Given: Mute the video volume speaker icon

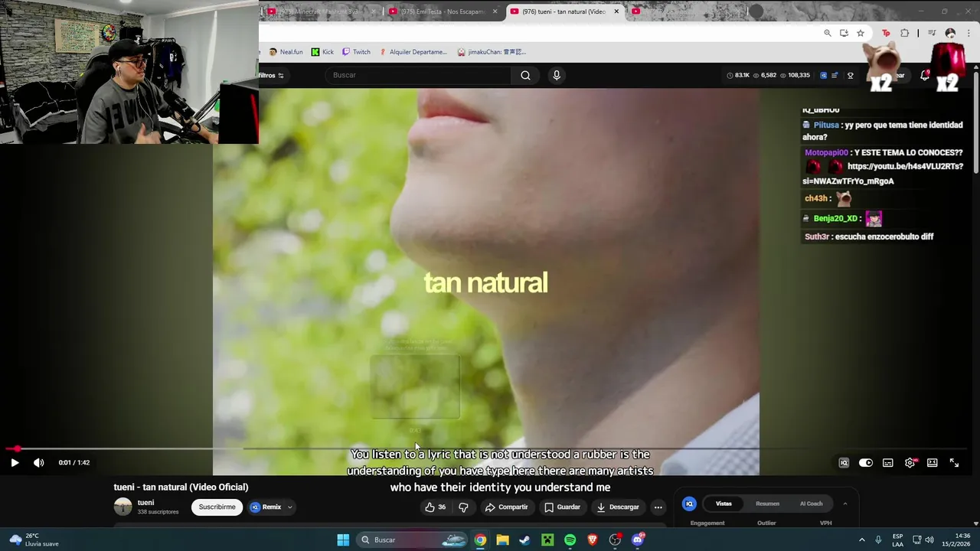Looking at the screenshot, I should [39, 462].
